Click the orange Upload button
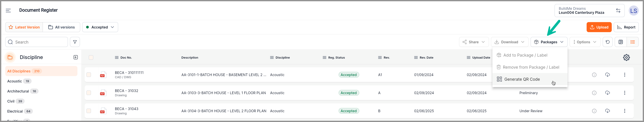The height and width of the screenshot is (122, 644). point(599,27)
